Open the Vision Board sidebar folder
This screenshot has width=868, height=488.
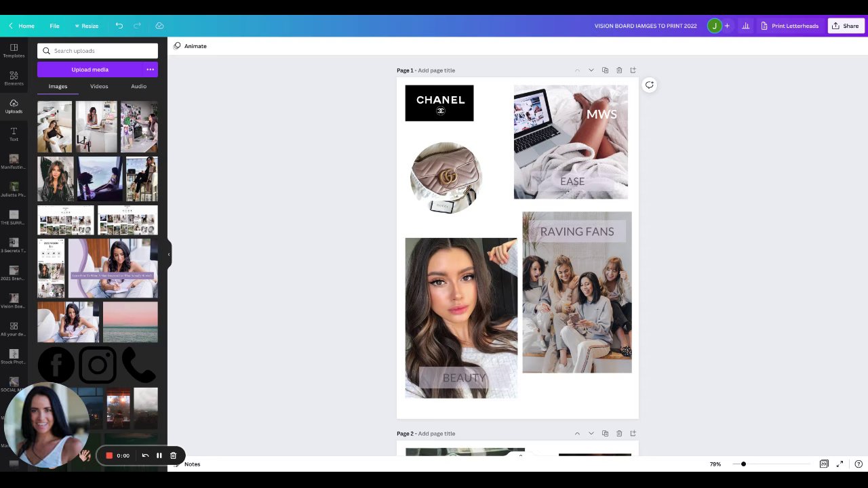(x=14, y=302)
